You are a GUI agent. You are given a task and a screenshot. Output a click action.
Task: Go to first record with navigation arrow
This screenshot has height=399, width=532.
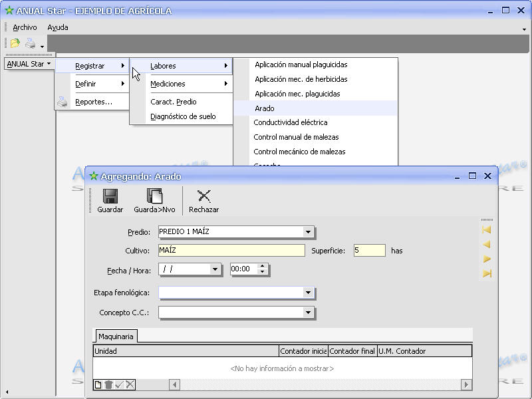pos(487,229)
